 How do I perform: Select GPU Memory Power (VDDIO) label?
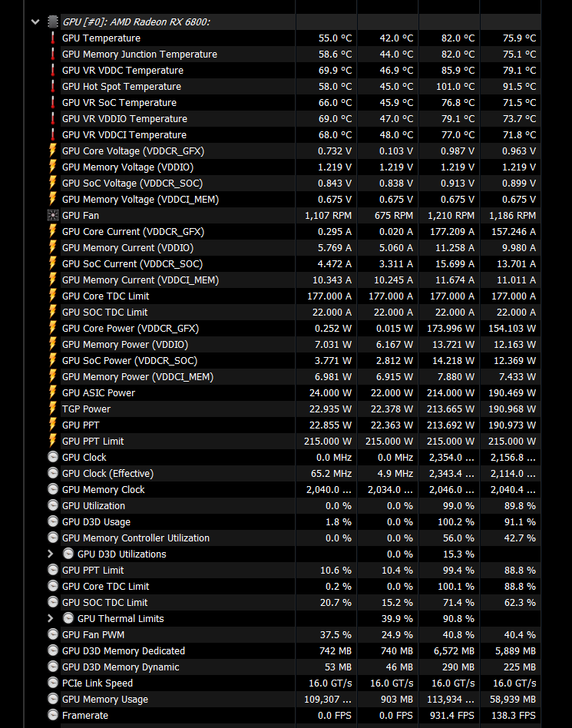tap(125, 345)
